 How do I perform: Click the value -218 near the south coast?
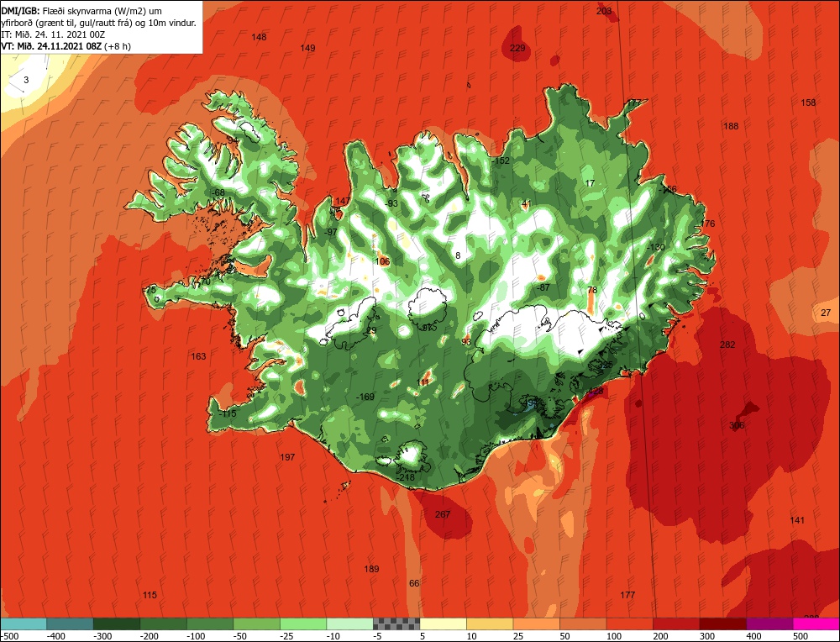coord(405,477)
